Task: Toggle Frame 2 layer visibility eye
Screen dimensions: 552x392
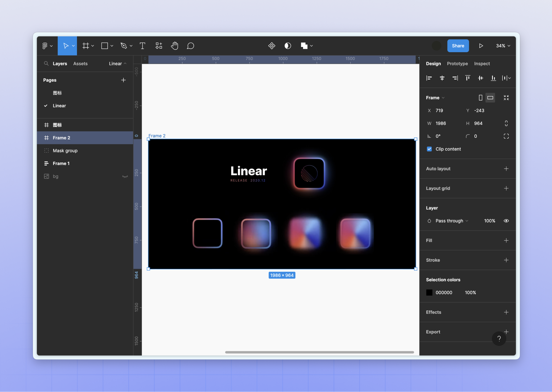Action: [506, 221]
